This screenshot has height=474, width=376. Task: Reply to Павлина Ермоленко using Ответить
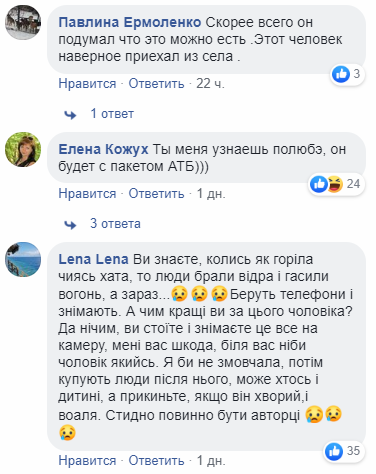[156, 84]
